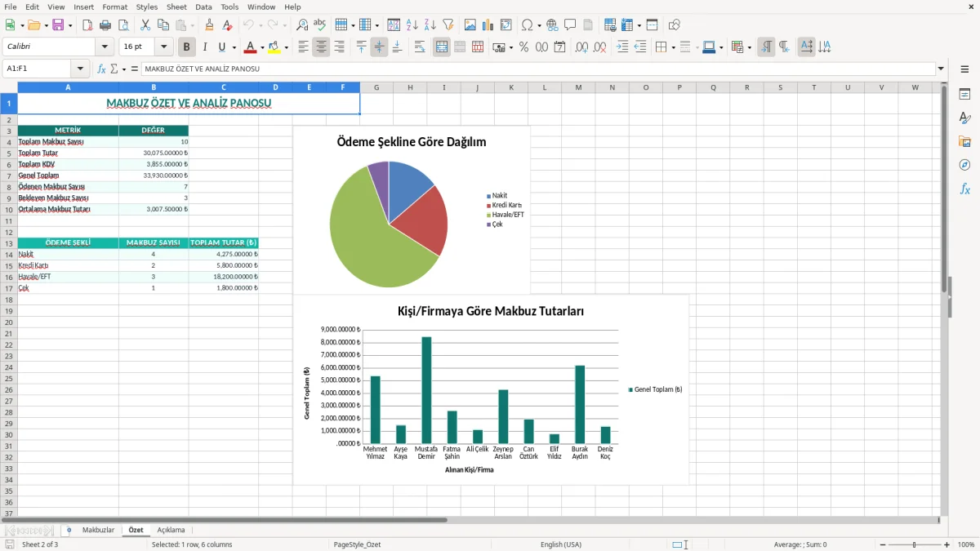Viewport: 980px width, 551px height.
Task: Open the Special Character omega dropdown arrow
Action: coord(538,25)
